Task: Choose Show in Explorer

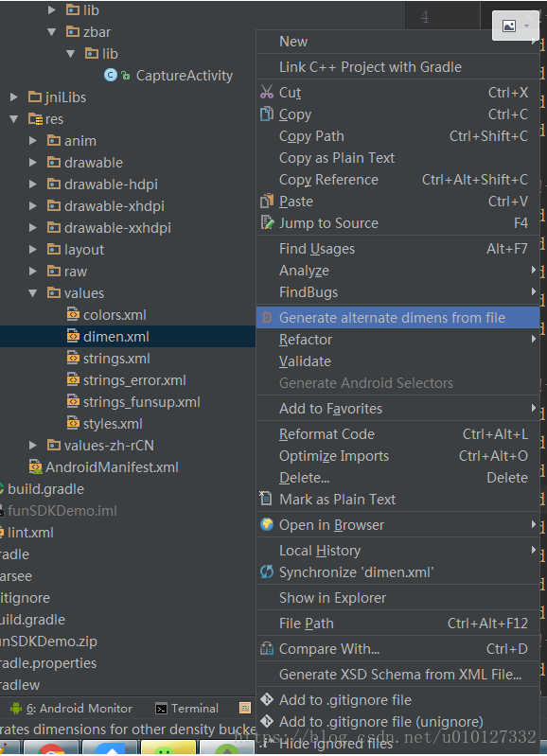Action: pos(397,598)
